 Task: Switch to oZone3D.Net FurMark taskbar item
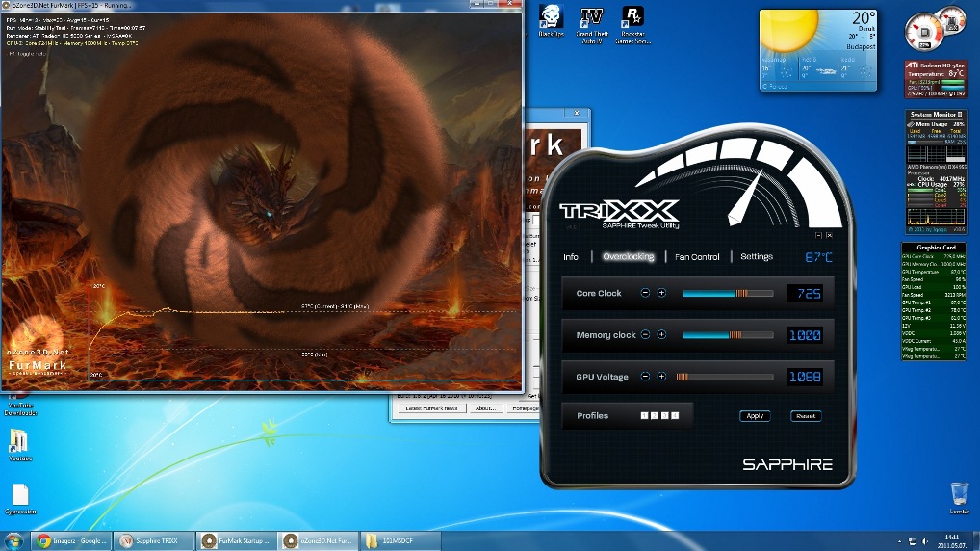(x=319, y=541)
